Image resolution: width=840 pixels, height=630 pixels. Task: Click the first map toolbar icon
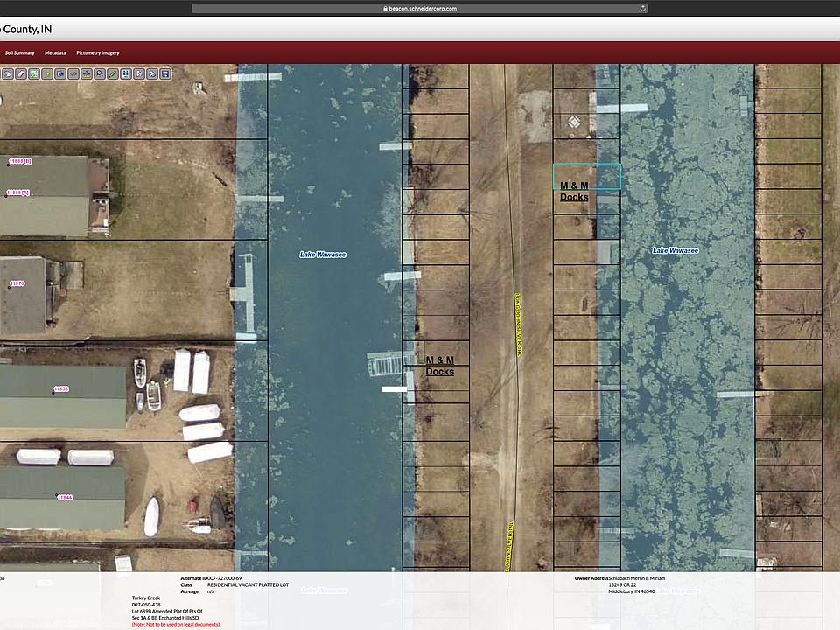pyautogui.click(x=7, y=74)
